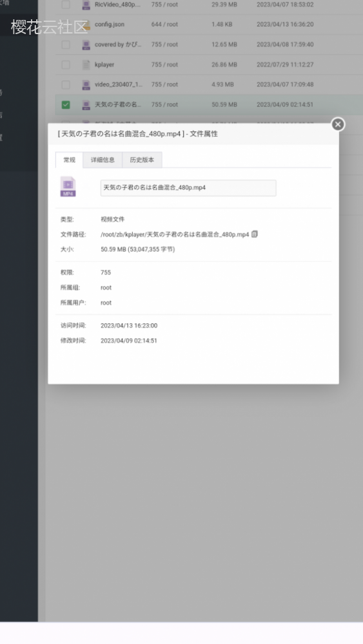Open the 详细信息 tab
The image size is (363, 644).
pyautogui.click(x=103, y=160)
